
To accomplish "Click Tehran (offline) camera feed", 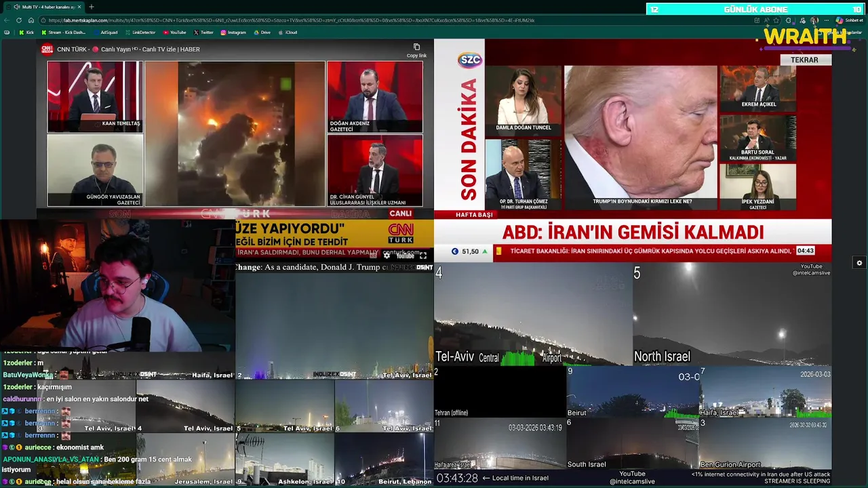I will tap(500, 392).
